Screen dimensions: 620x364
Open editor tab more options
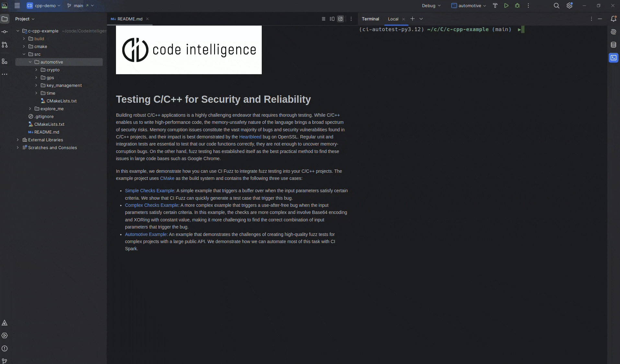tap(351, 19)
